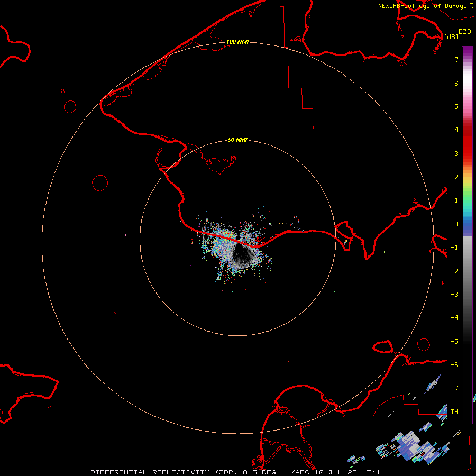The height and width of the screenshot is (476, 476).
Task: Click the -2 dB value on the scale
Action: pyautogui.click(x=454, y=271)
